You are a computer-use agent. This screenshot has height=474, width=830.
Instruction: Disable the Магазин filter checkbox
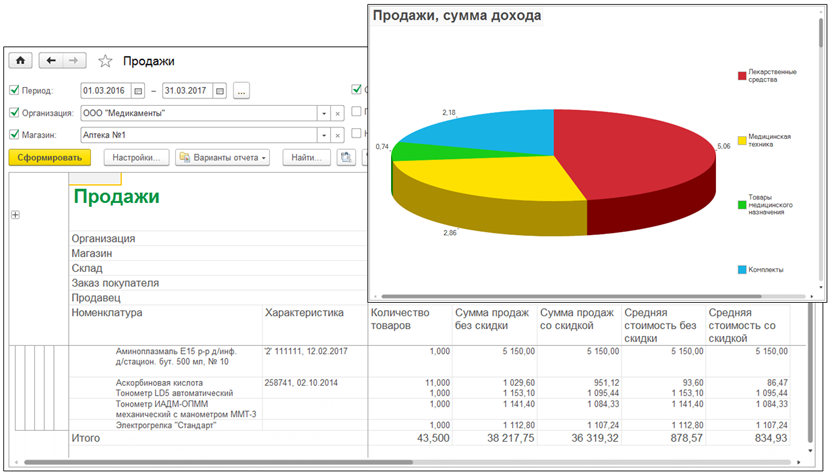click(14, 135)
